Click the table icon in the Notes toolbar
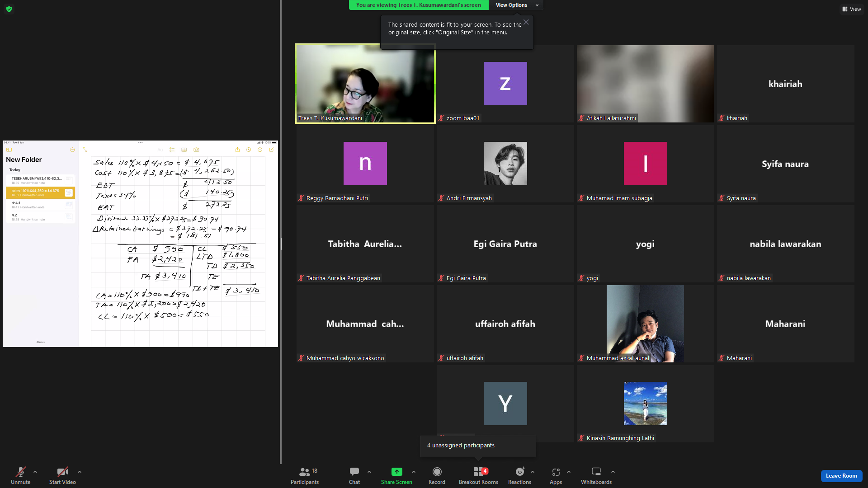This screenshot has height=488, width=868. click(x=184, y=150)
